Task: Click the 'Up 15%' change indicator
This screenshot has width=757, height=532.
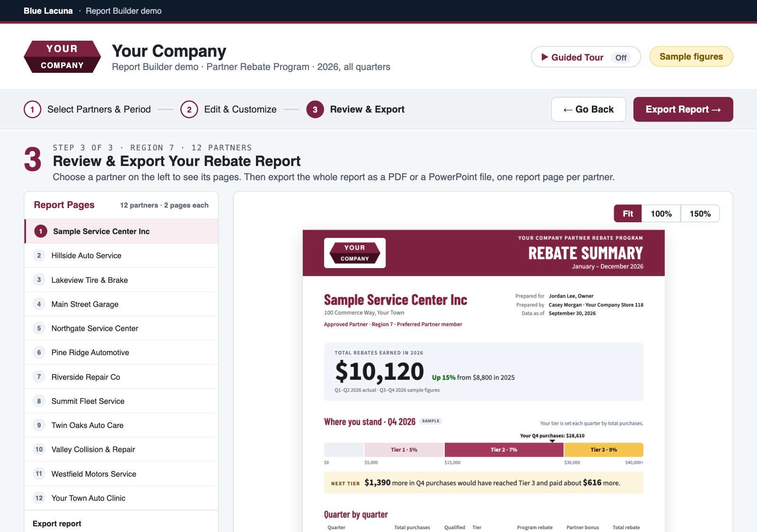Action: tap(444, 377)
